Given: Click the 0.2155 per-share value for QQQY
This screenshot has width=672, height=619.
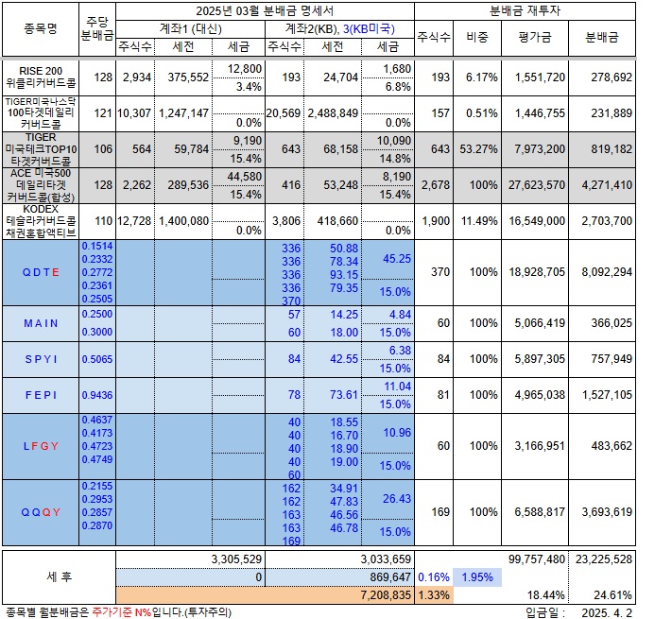Looking at the screenshot, I should tap(97, 486).
